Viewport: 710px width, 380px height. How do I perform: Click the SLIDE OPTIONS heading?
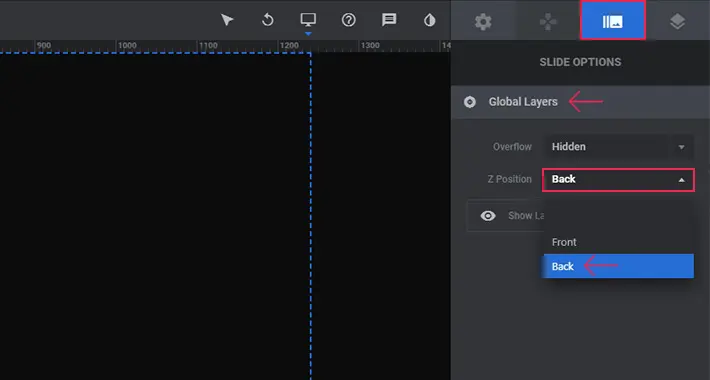pos(580,62)
